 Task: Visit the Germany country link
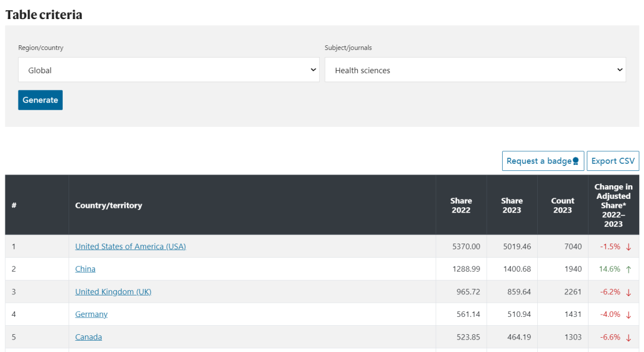[x=91, y=314]
